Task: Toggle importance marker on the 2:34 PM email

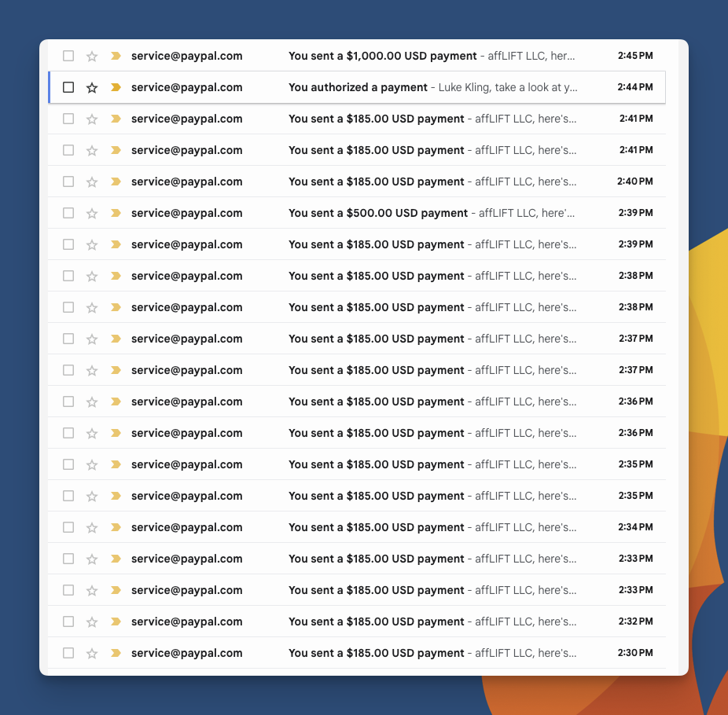Action: pos(116,527)
